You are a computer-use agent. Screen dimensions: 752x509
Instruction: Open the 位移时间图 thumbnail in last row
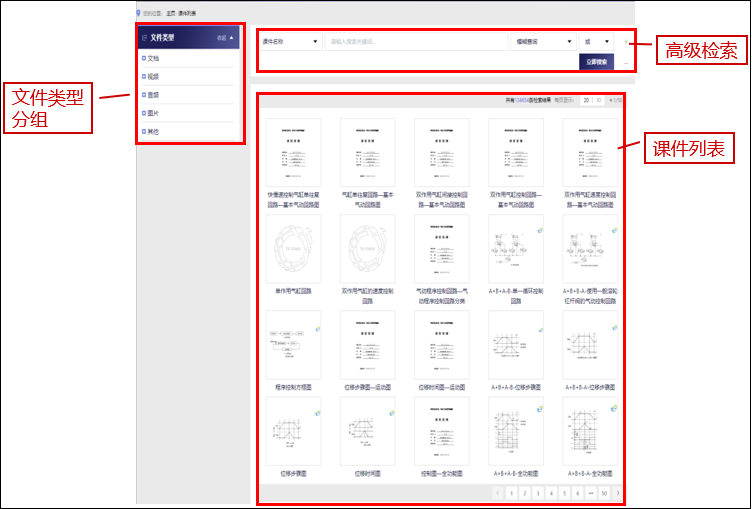pyautogui.click(x=367, y=431)
